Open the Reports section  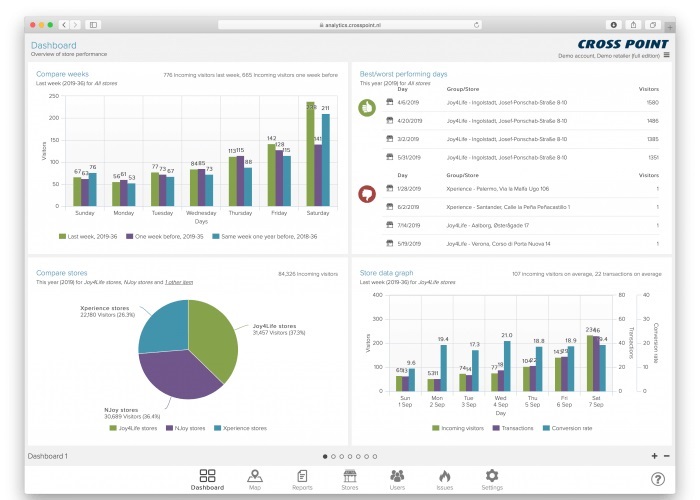tap(303, 479)
